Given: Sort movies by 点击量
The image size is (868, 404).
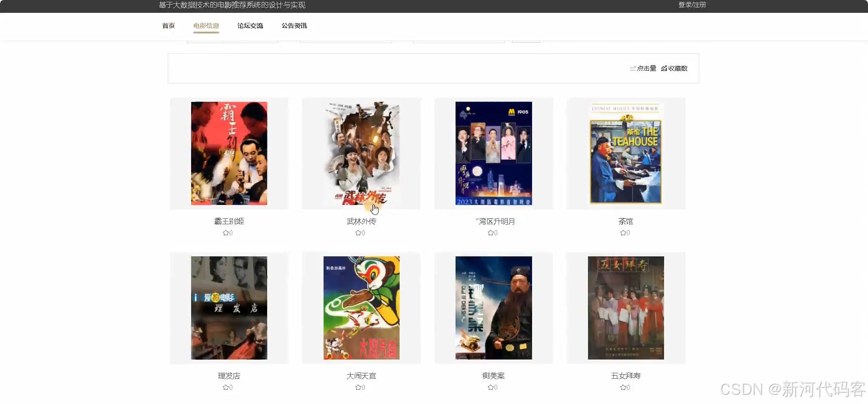Looking at the screenshot, I should tap(643, 68).
